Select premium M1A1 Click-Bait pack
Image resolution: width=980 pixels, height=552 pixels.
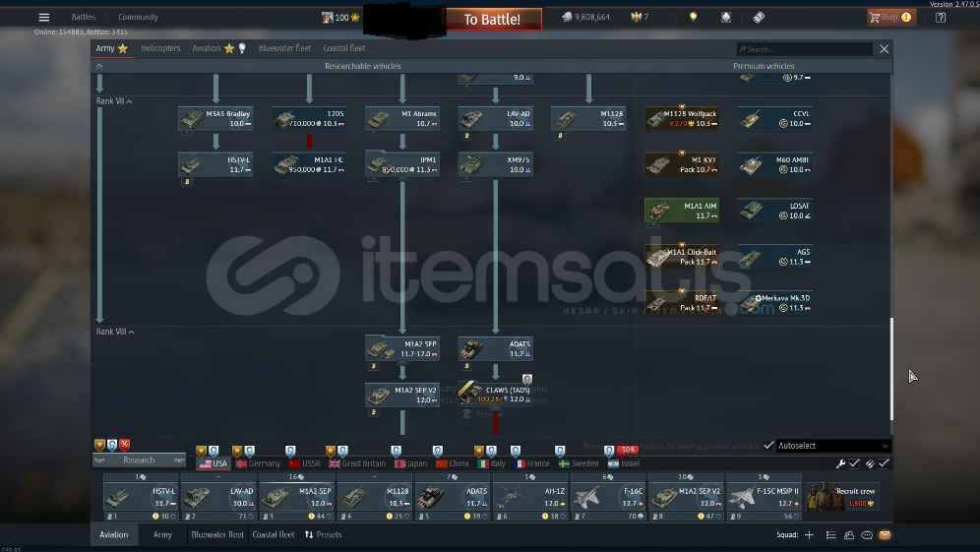click(682, 257)
